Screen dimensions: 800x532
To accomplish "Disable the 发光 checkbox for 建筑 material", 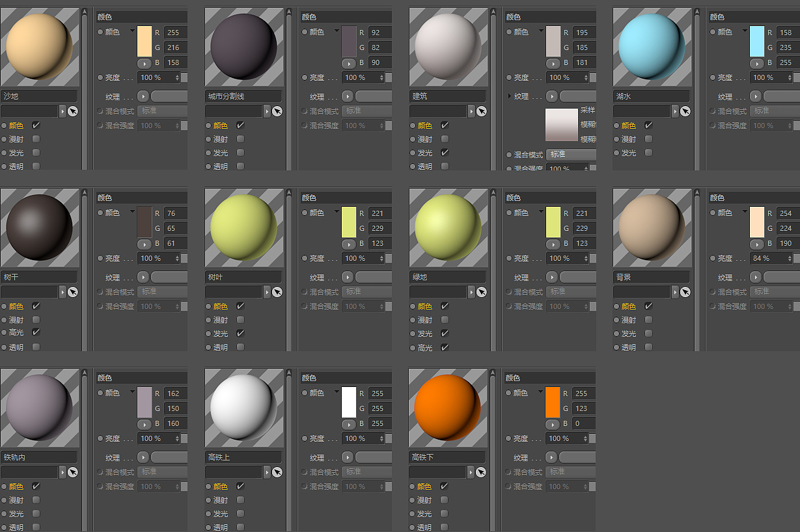I will click(x=445, y=152).
